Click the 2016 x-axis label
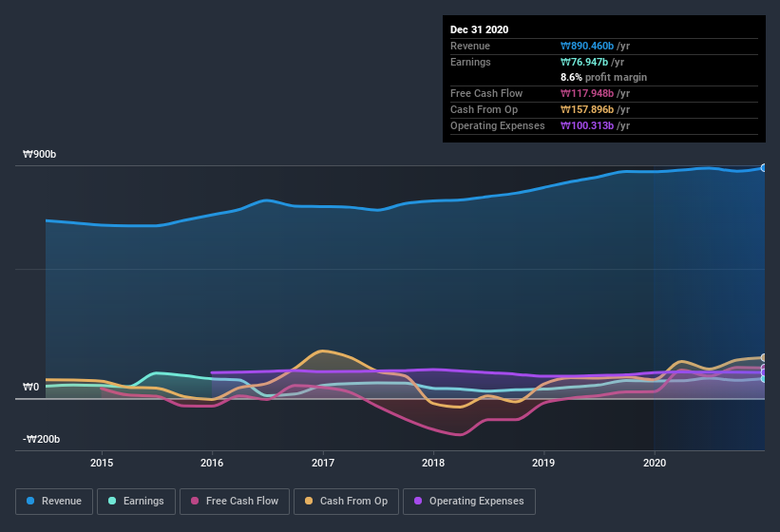This screenshot has width=780, height=532. coord(212,463)
